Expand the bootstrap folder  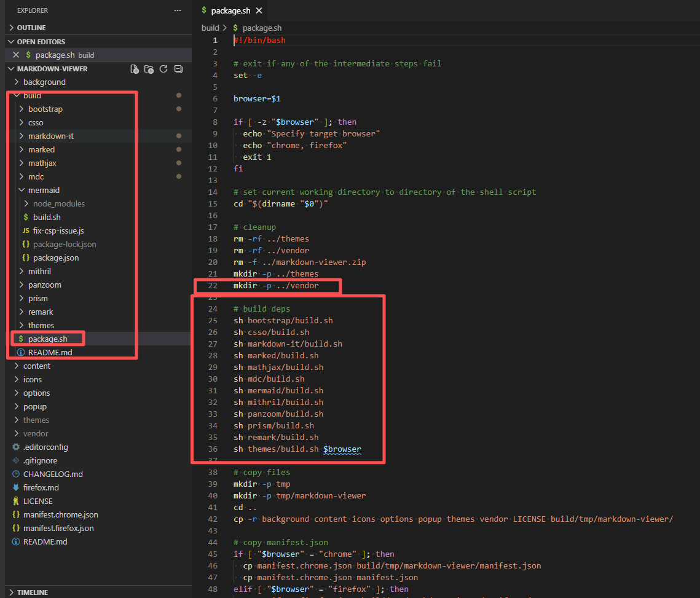(x=98, y=109)
